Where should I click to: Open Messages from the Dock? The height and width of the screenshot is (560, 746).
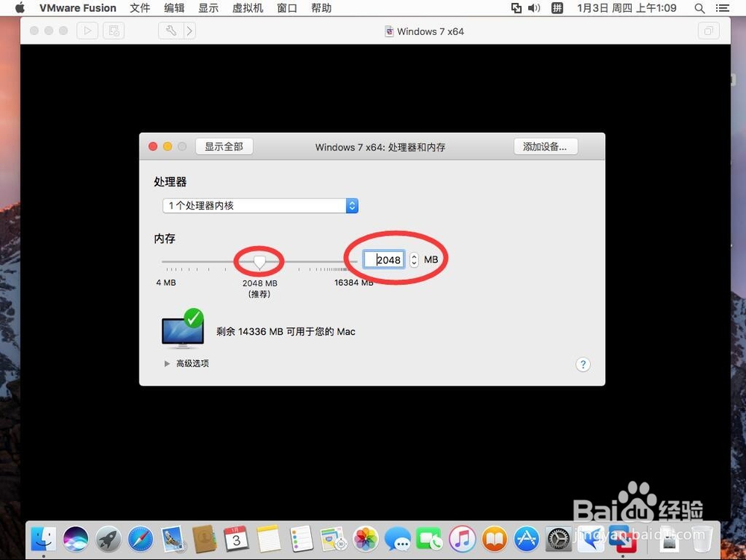398,539
